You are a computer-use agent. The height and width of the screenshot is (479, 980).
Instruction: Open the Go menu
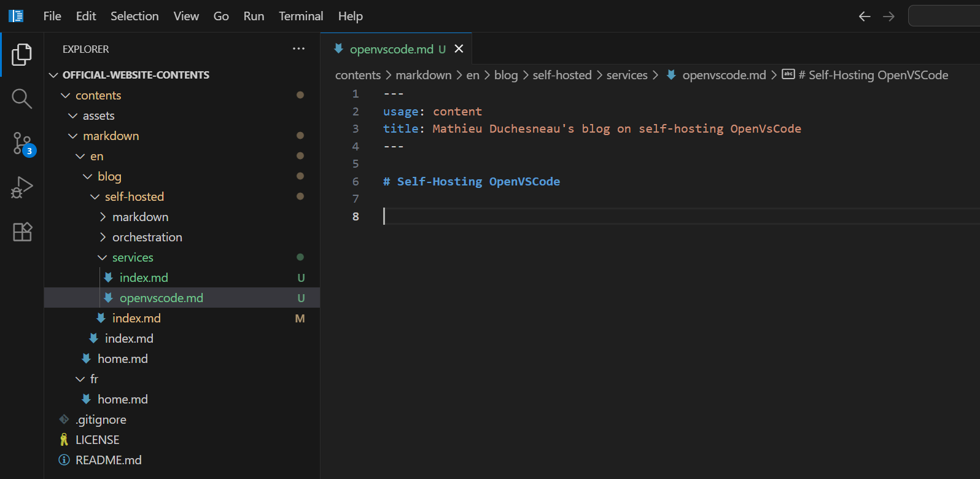(x=221, y=16)
